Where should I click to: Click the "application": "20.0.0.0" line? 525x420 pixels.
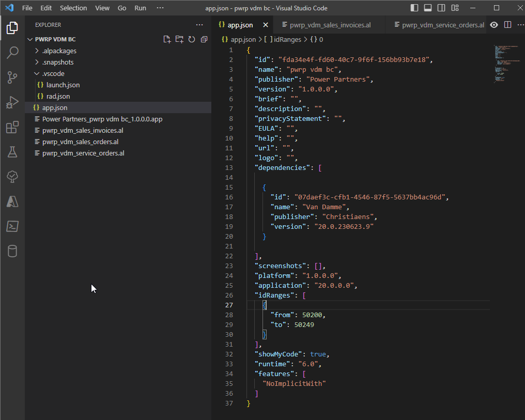tap(306, 286)
